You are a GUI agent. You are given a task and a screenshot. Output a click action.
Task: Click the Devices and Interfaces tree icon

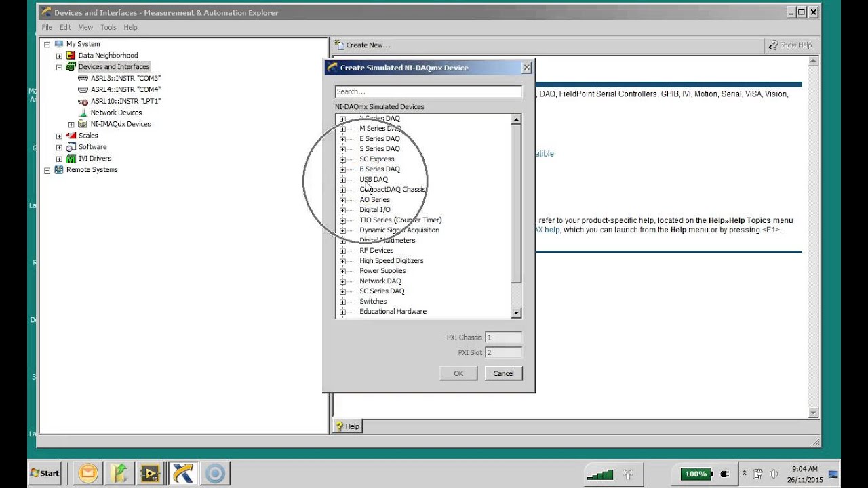[71, 67]
